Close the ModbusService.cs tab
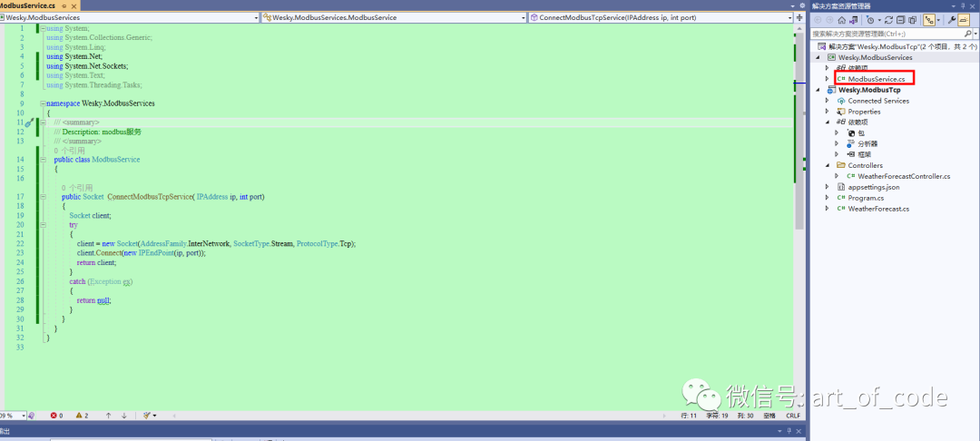980x441 pixels. [x=73, y=5]
